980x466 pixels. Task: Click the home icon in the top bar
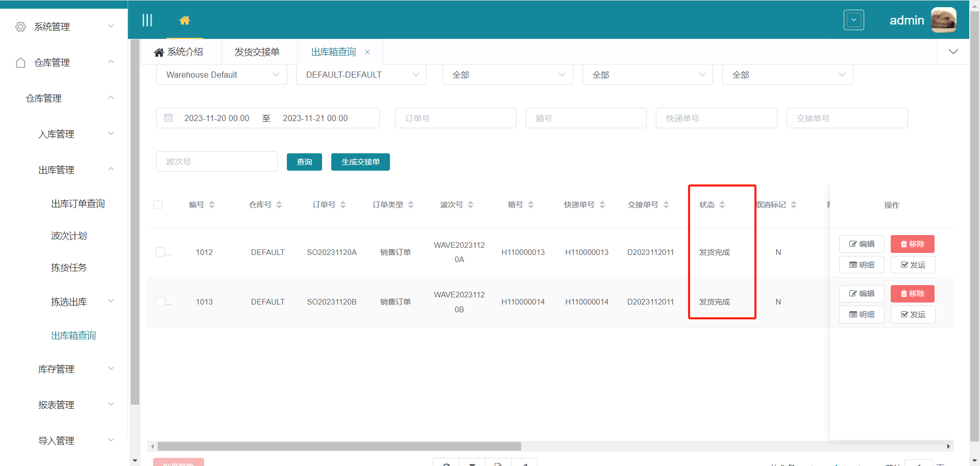pyautogui.click(x=185, y=20)
